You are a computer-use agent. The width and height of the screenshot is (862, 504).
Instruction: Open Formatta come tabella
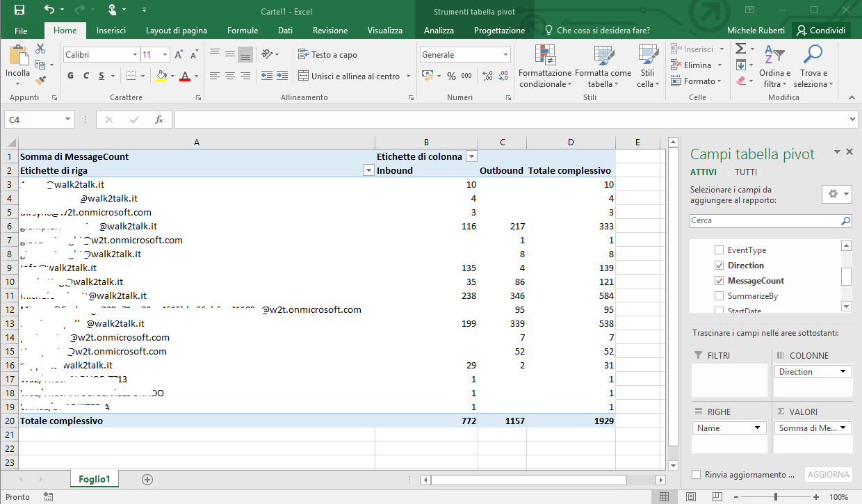[x=603, y=67]
